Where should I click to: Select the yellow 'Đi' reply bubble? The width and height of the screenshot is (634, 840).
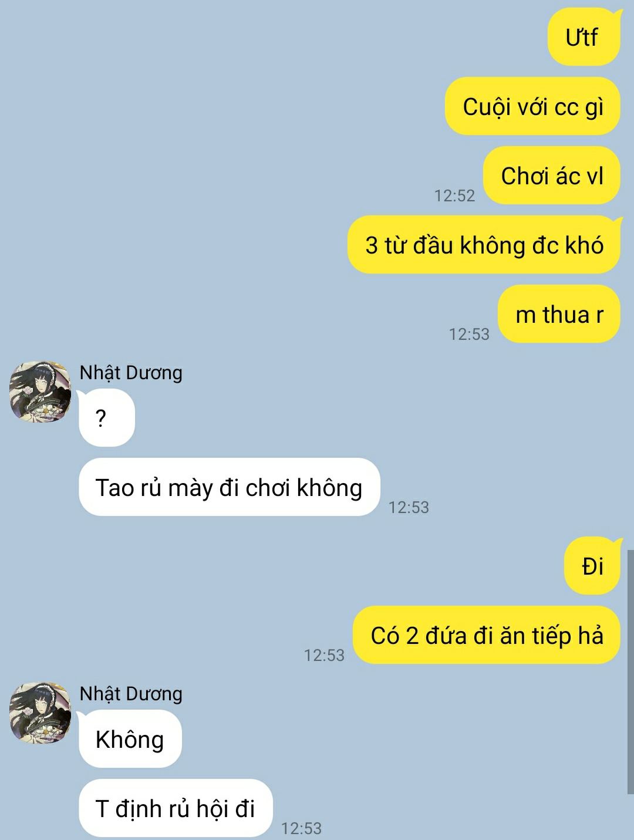click(x=592, y=566)
